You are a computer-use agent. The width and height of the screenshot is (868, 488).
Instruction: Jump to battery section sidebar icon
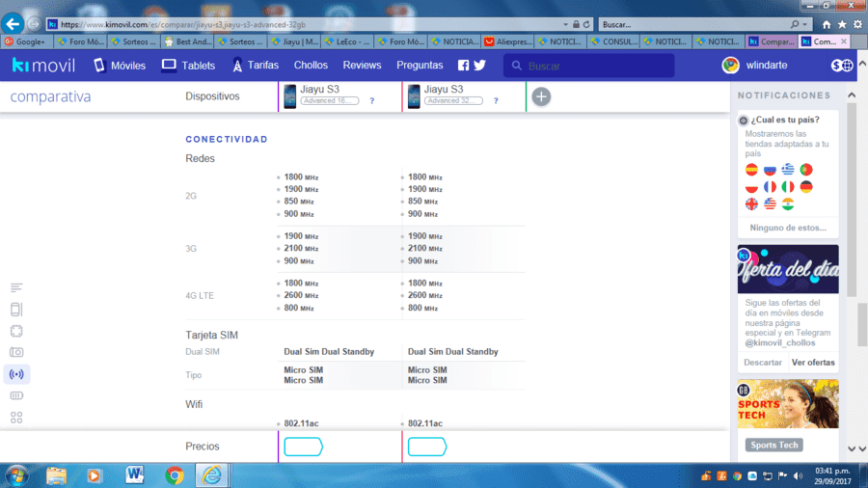point(16,395)
